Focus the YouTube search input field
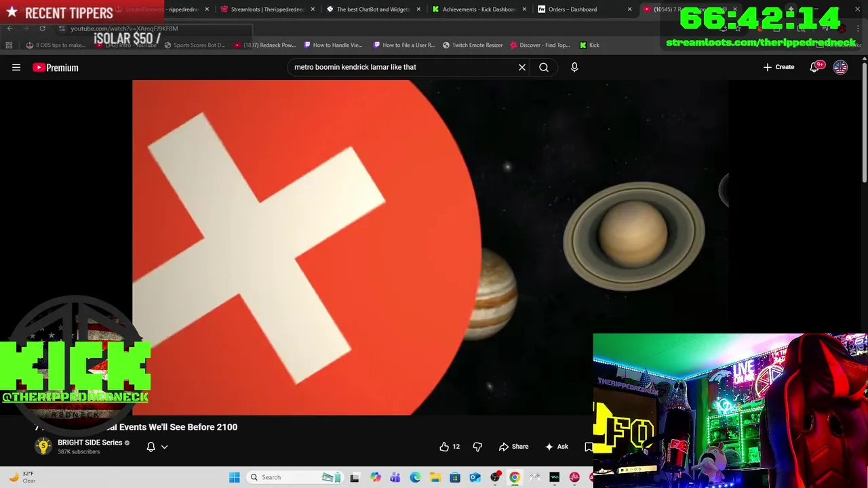Image resolution: width=868 pixels, height=488 pixels. click(403, 67)
